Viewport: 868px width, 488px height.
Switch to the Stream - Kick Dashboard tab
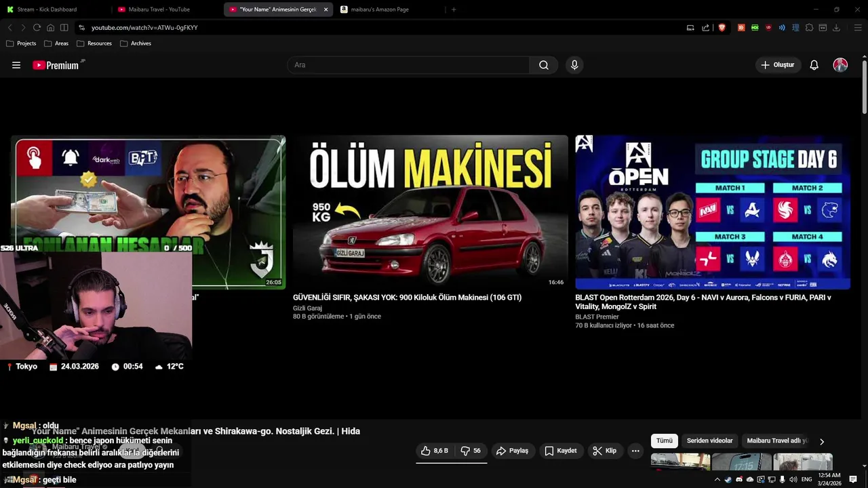(x=56, y=9)
